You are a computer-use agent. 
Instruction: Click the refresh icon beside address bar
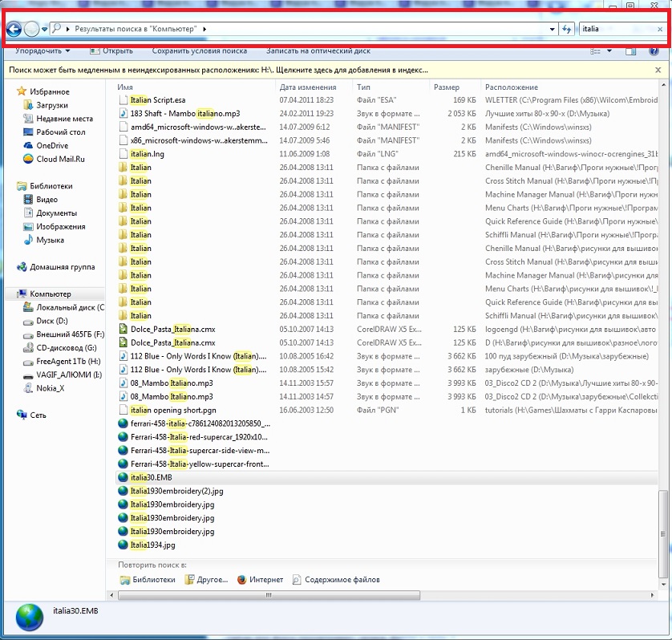[x=567, y=30]
